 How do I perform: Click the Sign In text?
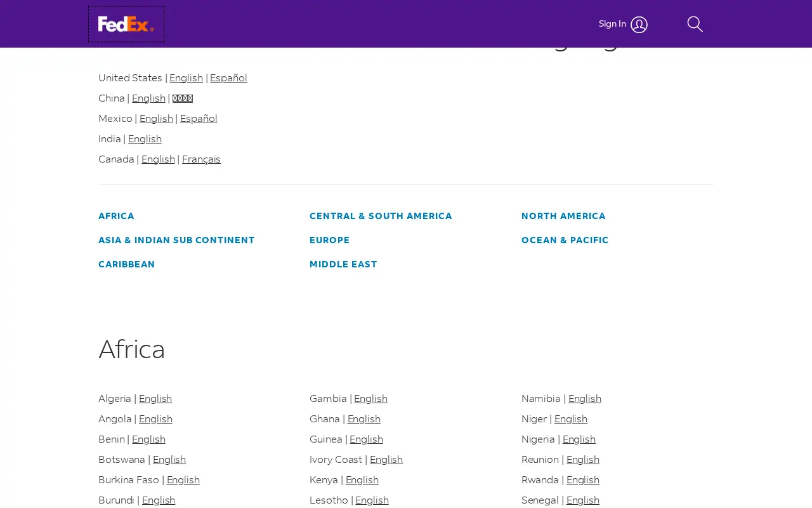(612, 24)
